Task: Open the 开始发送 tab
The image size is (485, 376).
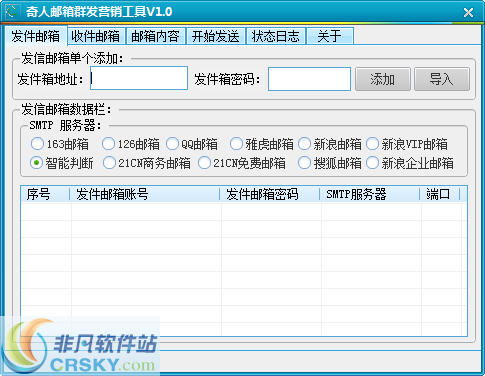Action: click(x=216, y=36)
